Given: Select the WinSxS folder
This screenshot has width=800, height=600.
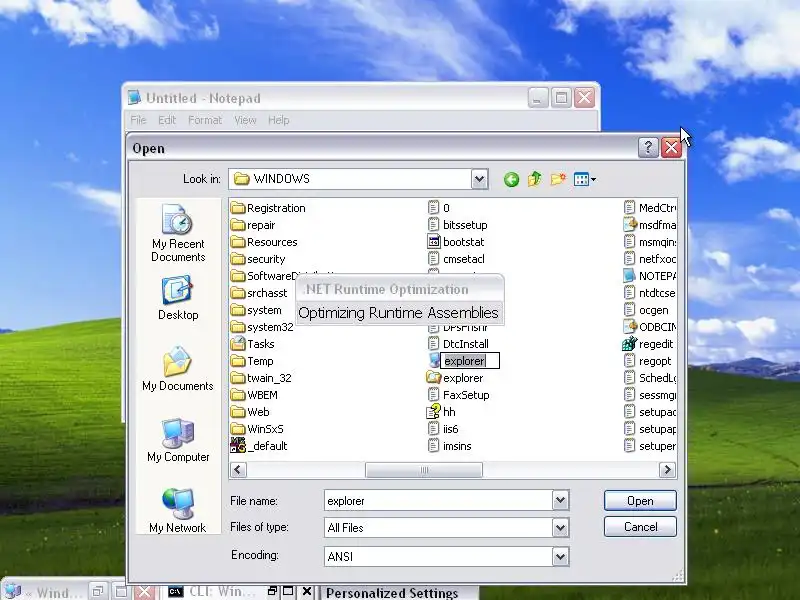Looking at the screenshot, I should (257, 429).
